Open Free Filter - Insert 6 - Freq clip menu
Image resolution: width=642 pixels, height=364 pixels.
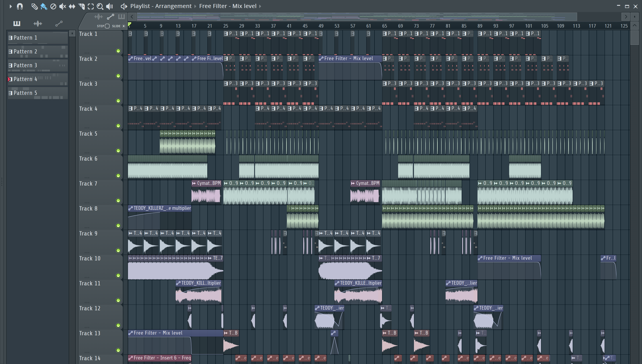point(131,358)
